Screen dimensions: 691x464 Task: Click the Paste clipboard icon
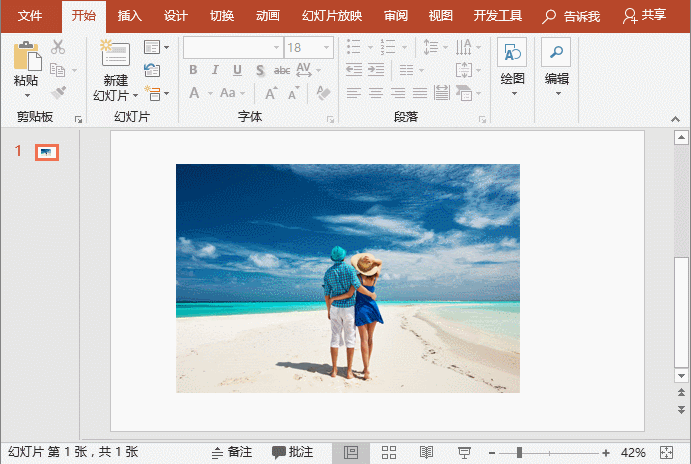pyautogui.click(x=26, y=56)
